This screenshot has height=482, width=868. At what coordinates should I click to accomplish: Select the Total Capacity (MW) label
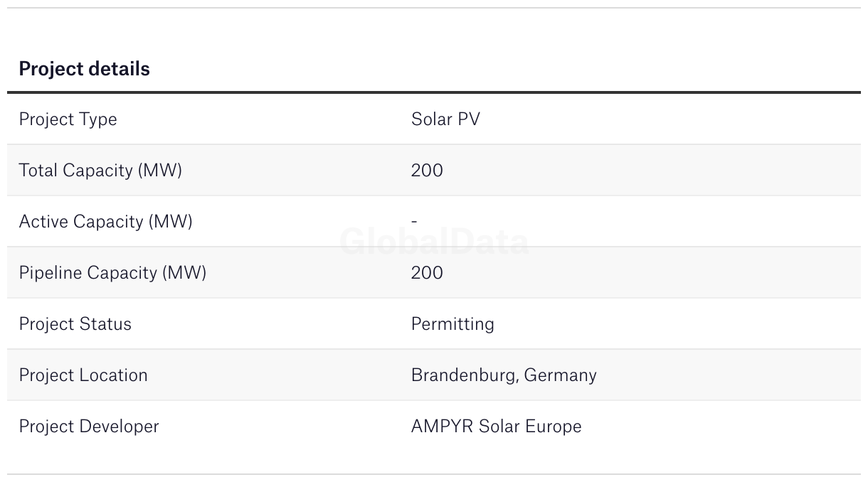tap(100, 171)
